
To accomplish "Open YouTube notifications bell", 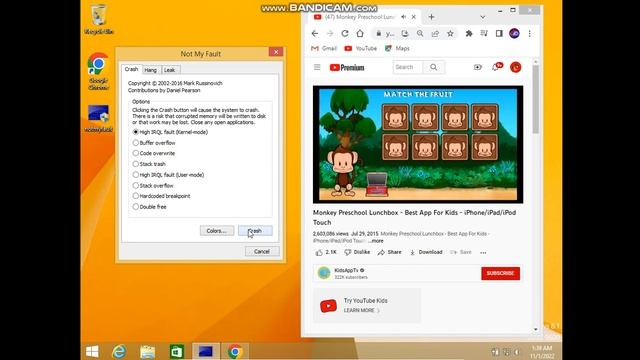I will (x=496, y=67).
